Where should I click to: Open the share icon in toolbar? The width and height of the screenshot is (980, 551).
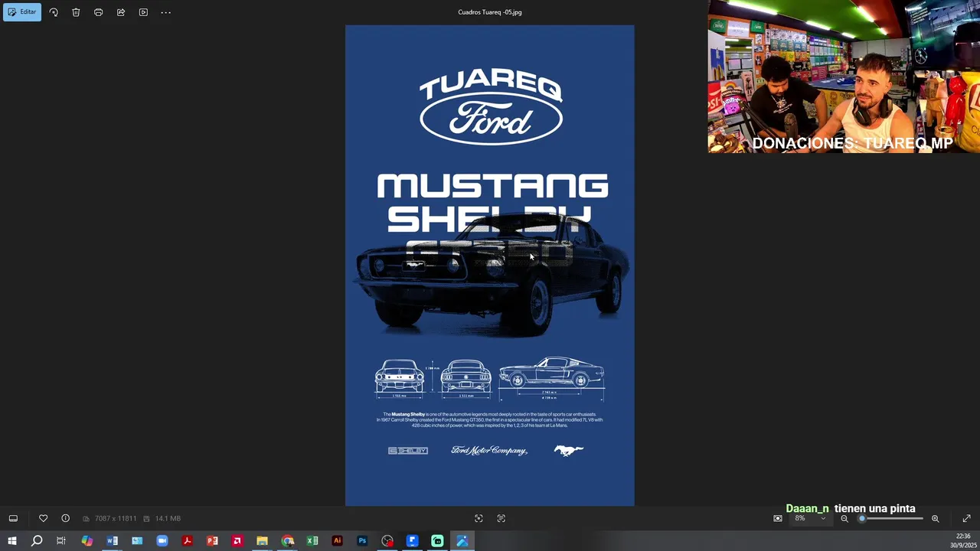tap(121, 12)
